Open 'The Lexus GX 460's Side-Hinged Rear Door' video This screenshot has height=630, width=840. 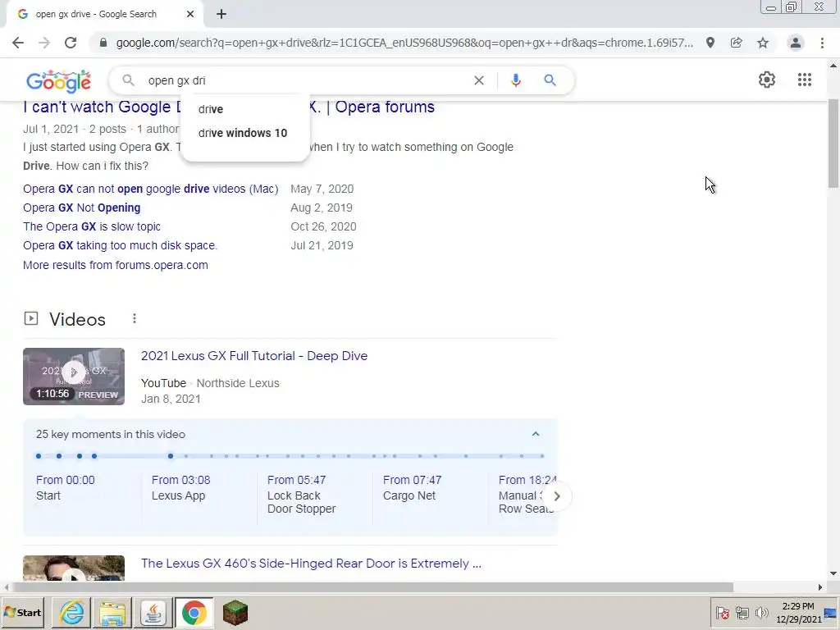pos(311,564)
